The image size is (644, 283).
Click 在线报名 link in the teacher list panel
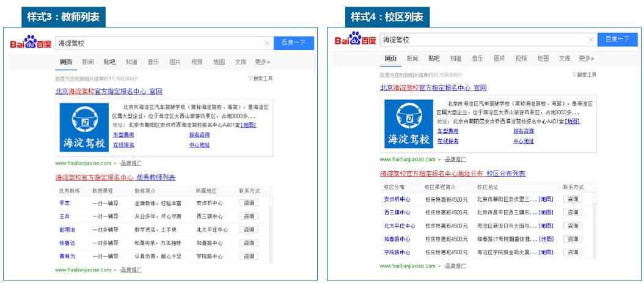(123, 145)
